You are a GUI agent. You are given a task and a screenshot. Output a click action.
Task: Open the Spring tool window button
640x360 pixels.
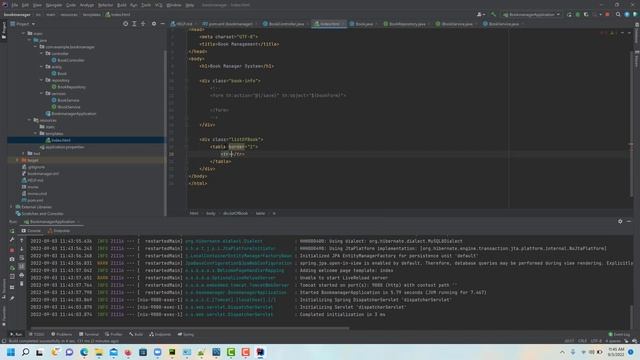(x=186, y=334)
